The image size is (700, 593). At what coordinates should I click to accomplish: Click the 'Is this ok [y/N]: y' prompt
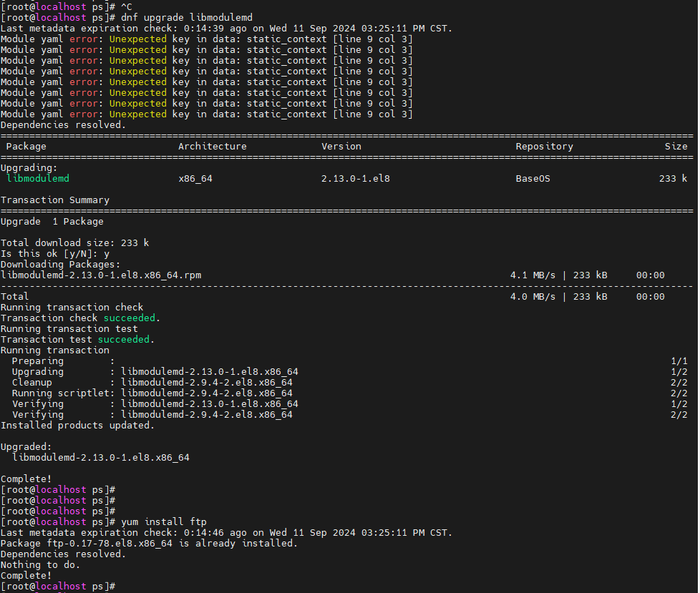(x=55, y=253)
